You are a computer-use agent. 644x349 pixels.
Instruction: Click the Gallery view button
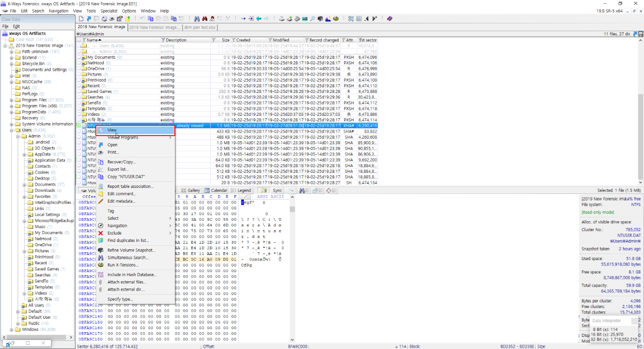190,190
